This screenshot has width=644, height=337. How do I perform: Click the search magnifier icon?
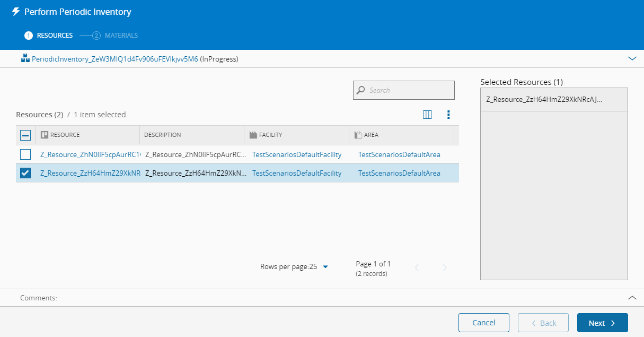tap(361, 90)
